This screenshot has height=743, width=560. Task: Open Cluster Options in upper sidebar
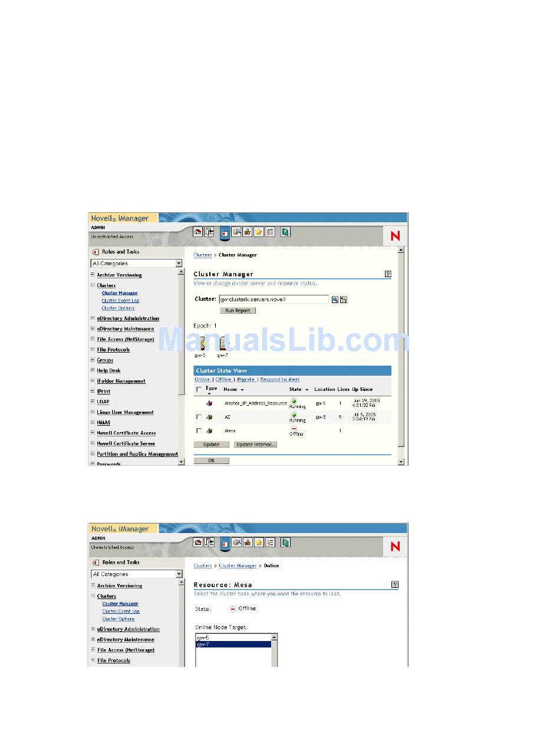point(118,308)
